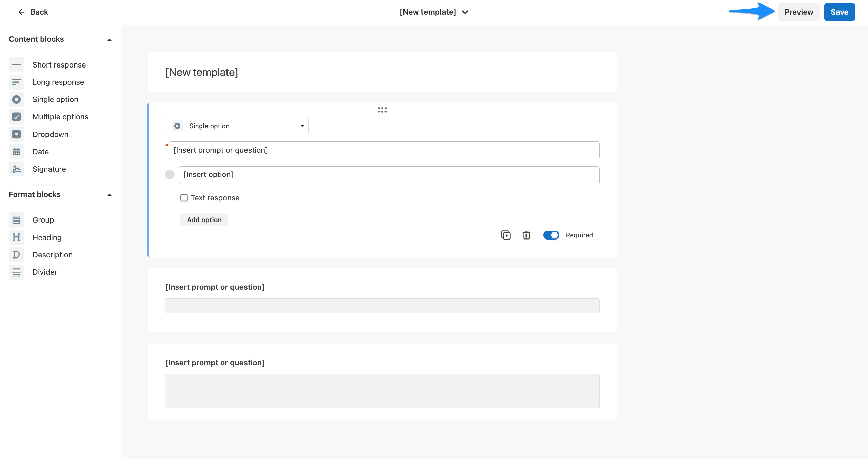The width and height of the screenshot is (868, 459).
Task: Click the Divider format block icon
Action: click(x=16, y=272)
